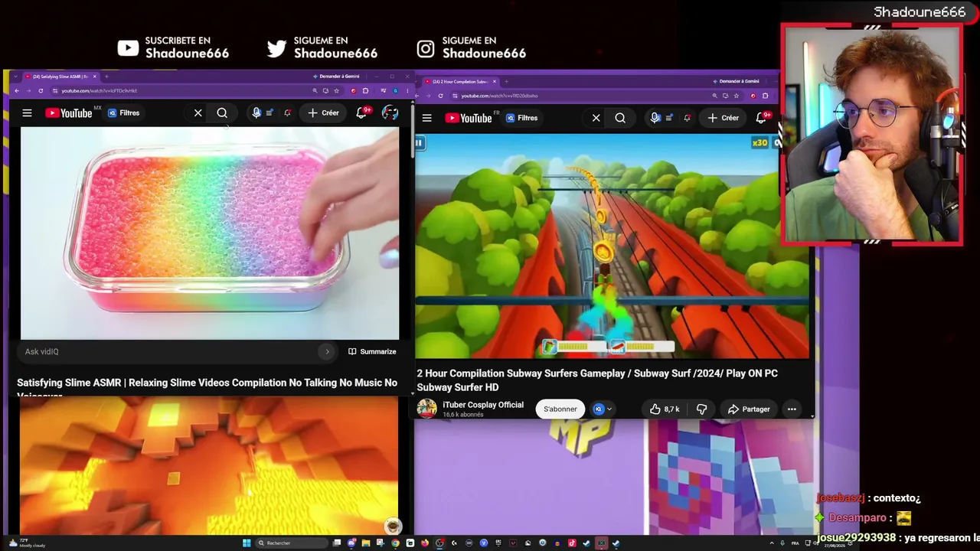
Task: Open more actions three-dots under Subway Surfers video
Action: pyautogui.click(x=792, y=409)
